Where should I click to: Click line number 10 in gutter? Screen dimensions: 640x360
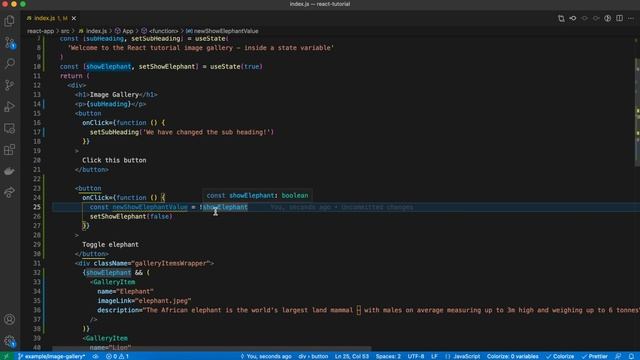pyautogui.click(x=37, y=67)
